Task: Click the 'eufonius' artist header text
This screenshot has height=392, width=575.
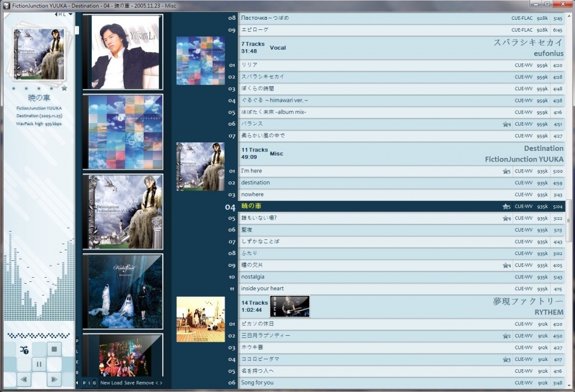Action: 549,53
